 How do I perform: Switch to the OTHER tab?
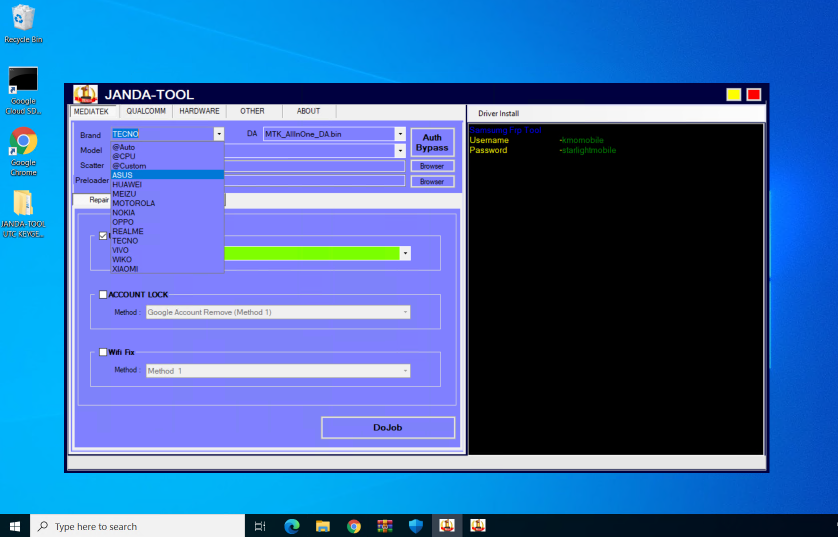click(x=252, y=111)
